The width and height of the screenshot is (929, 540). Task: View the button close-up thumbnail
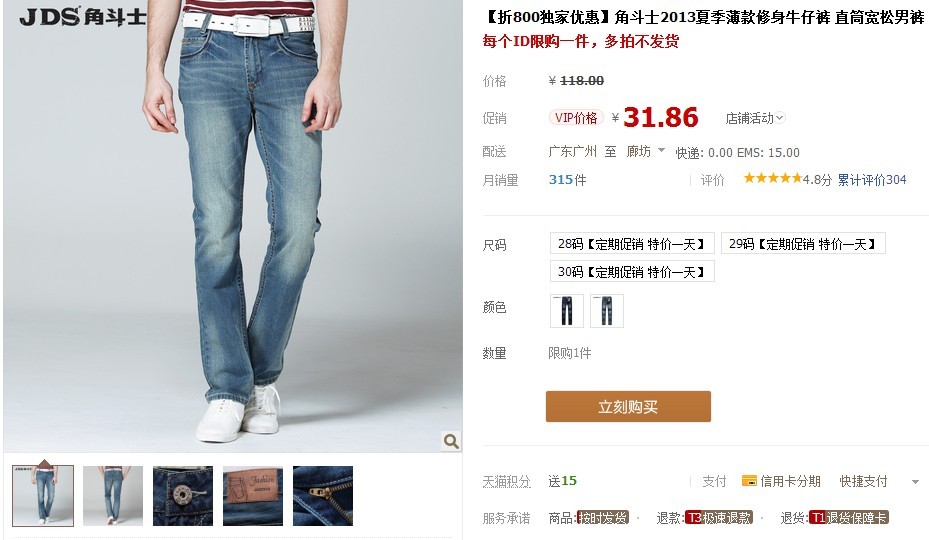coord(182,496)
